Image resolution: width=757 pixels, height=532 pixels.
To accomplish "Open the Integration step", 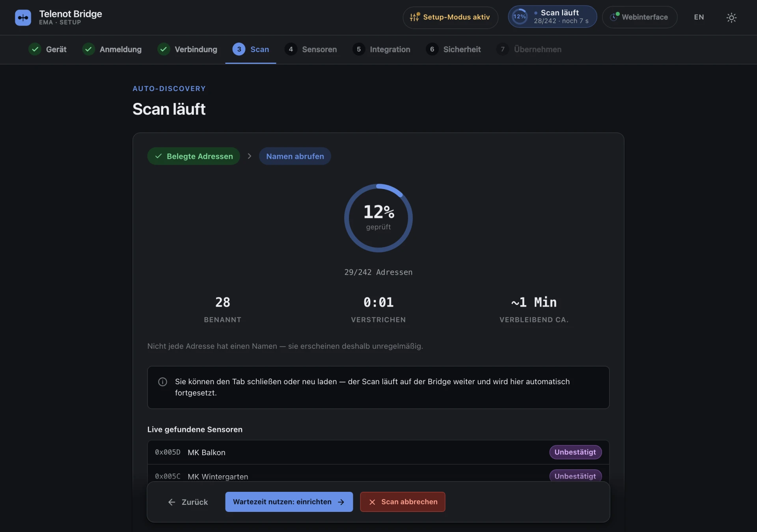I will (381, 49).
